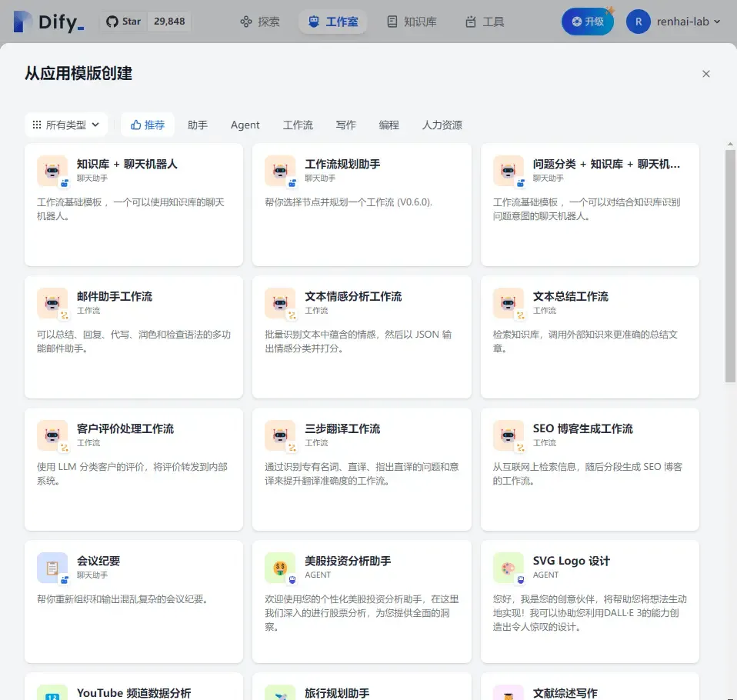The height and width of the screenshot is (700, 737).
Task: Click robot icon of 知识库 + 聊天机器人
Action: tap(52, 171)
